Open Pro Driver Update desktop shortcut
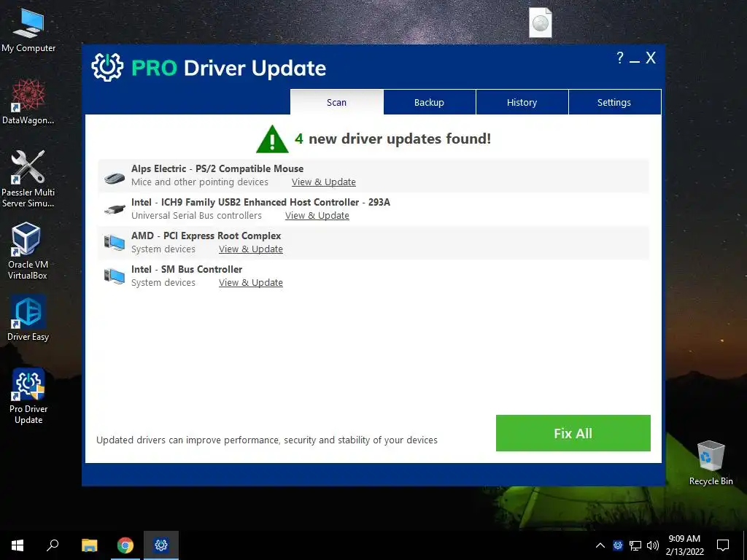Image resolution: width=747 pixels, height=560 pixels. 28,396
